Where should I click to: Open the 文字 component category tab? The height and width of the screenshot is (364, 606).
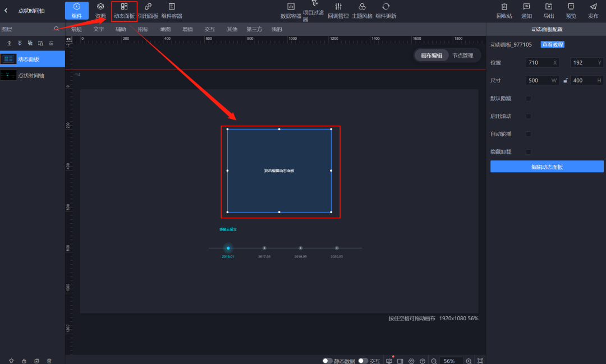click(x=99, y=29)
